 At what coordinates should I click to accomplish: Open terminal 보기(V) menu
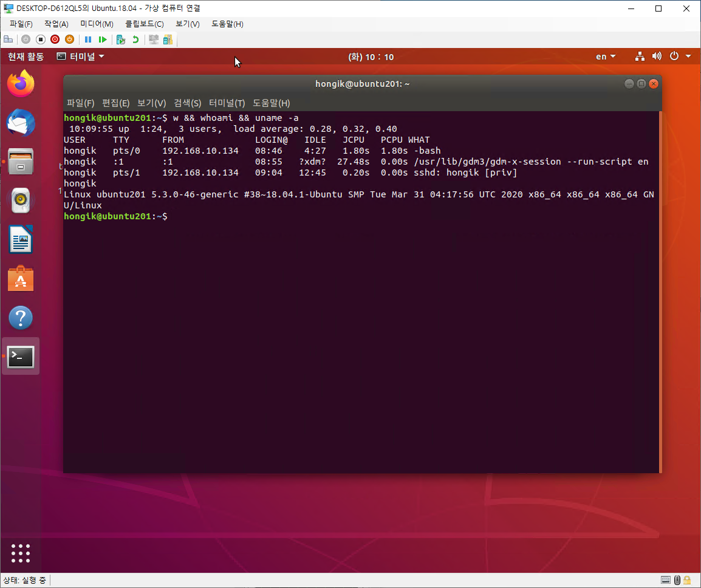pyautogui.click(x=151, y=103)
